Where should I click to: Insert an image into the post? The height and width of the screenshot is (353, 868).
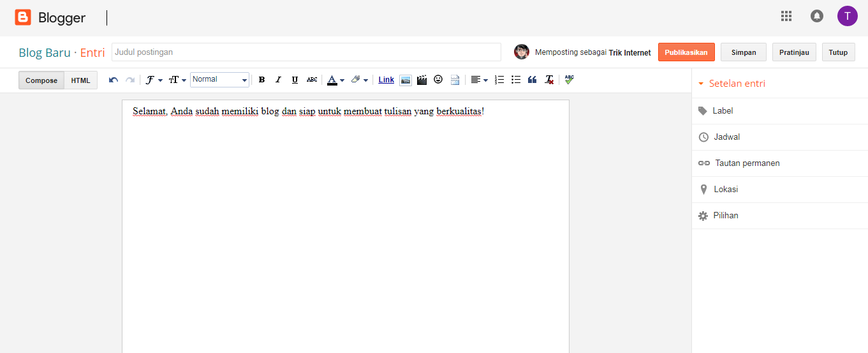click(x=406, y=80)
